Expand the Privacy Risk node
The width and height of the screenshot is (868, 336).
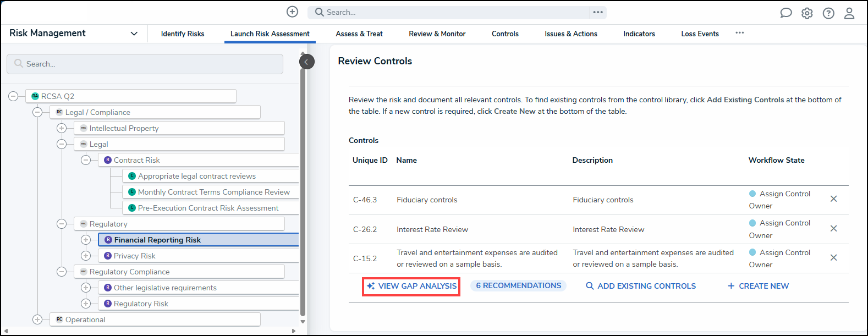[86, 256]
